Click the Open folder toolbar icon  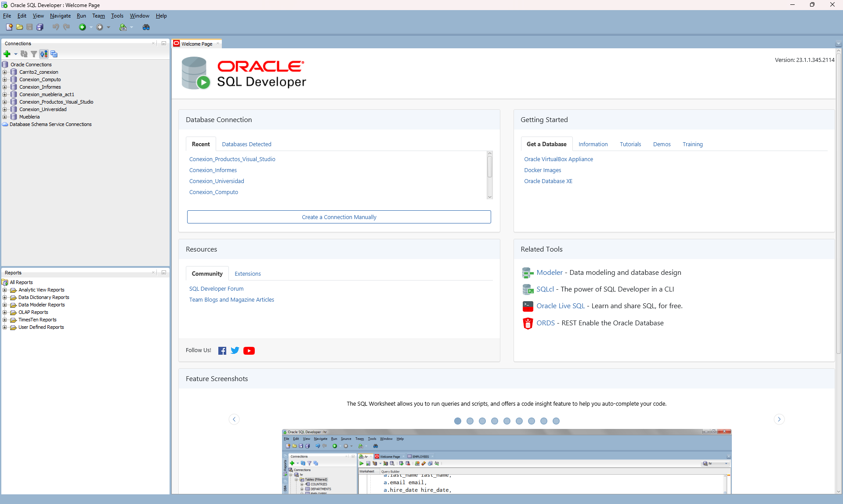(x=20, y=27)
